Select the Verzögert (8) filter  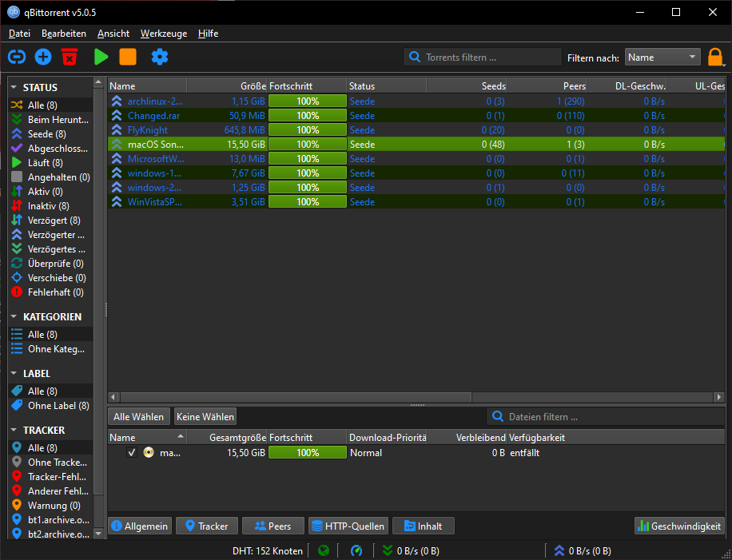50,220
